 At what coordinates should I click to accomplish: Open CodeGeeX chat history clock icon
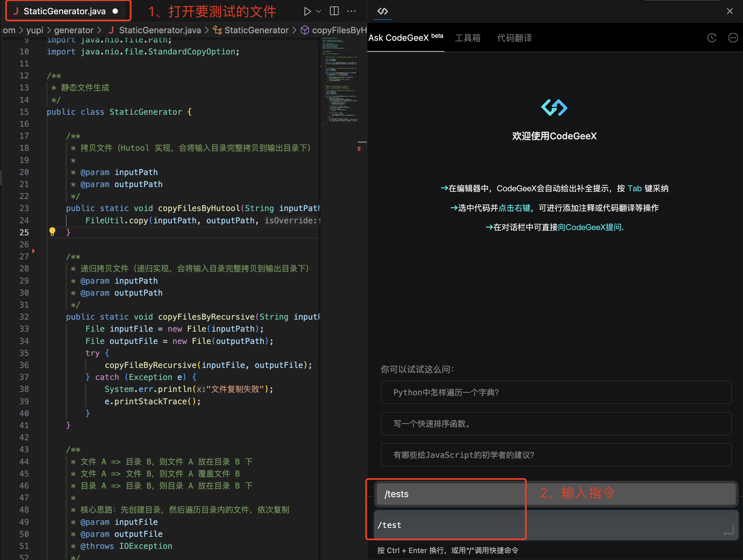[x=711, y=38]
